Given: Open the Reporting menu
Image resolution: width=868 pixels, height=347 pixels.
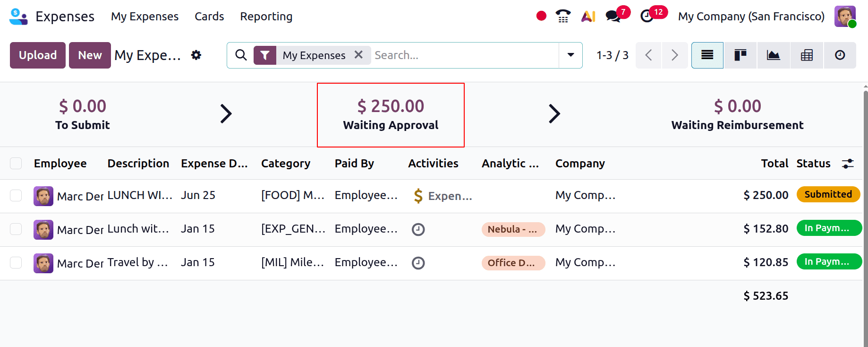Looking at the screenshot, I should tap(266, 17).
